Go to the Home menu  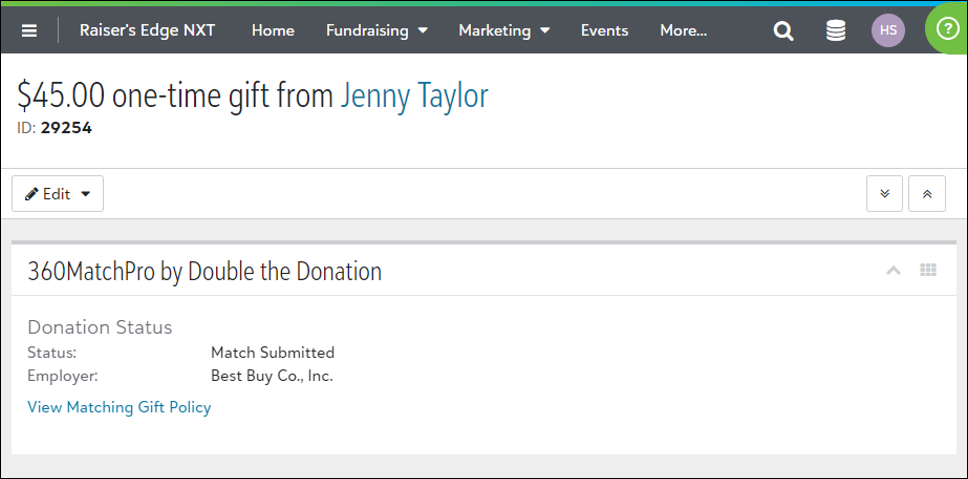273,30
